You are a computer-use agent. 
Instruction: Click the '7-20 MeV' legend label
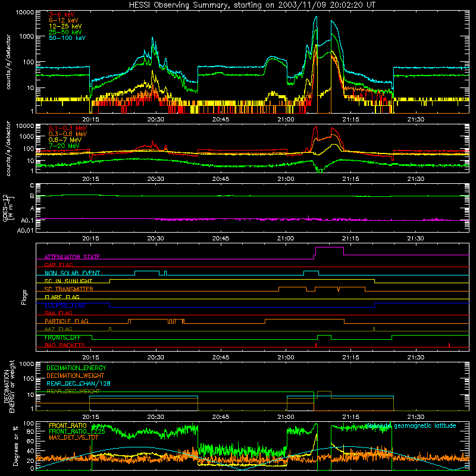click(x=64, y=146)
